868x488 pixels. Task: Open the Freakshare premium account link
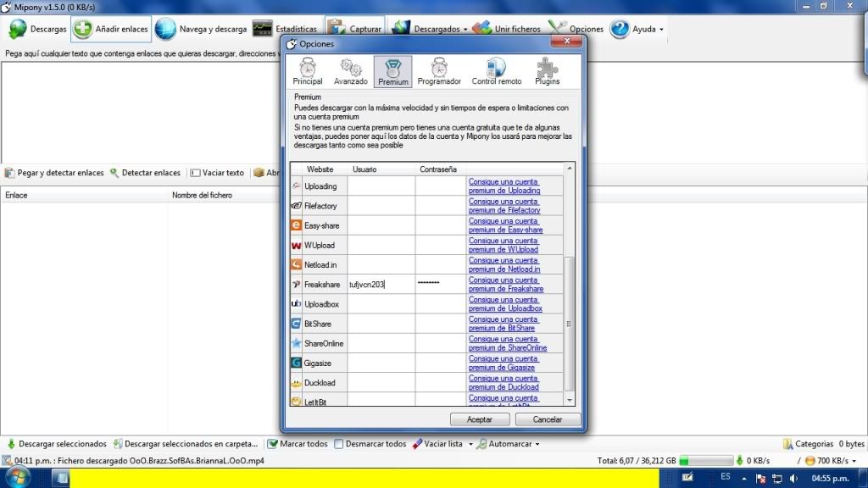506,285
